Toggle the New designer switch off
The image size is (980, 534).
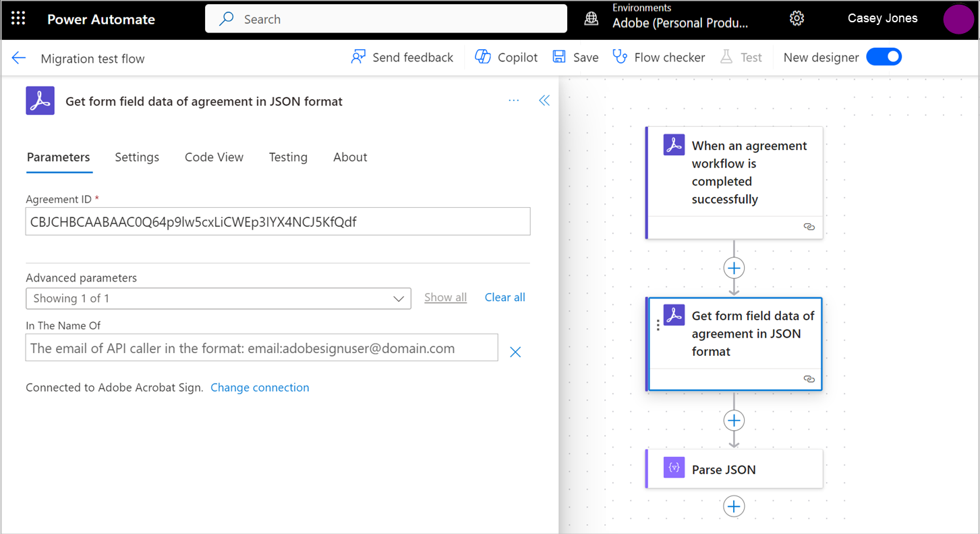tap(884, 57)
